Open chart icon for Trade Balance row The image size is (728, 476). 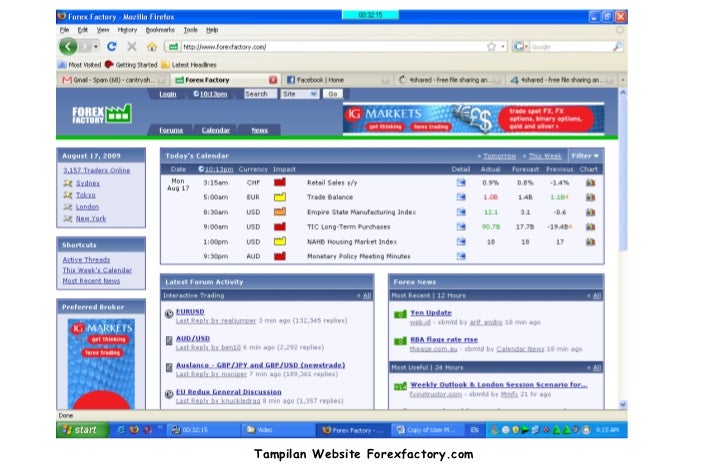pyautogui.click(x=590, y=197)
